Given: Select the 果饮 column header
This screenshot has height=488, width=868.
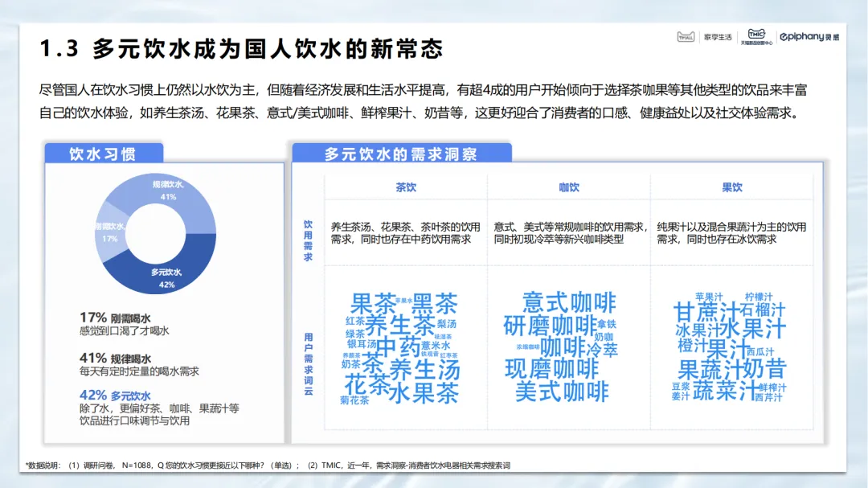Looking at the screenshot, I should point(731,187).
